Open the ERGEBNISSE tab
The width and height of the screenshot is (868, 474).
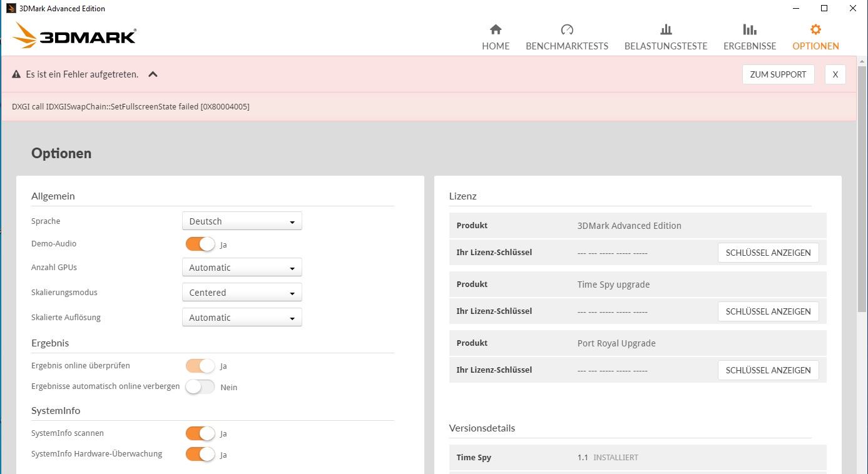click(750, 46)
